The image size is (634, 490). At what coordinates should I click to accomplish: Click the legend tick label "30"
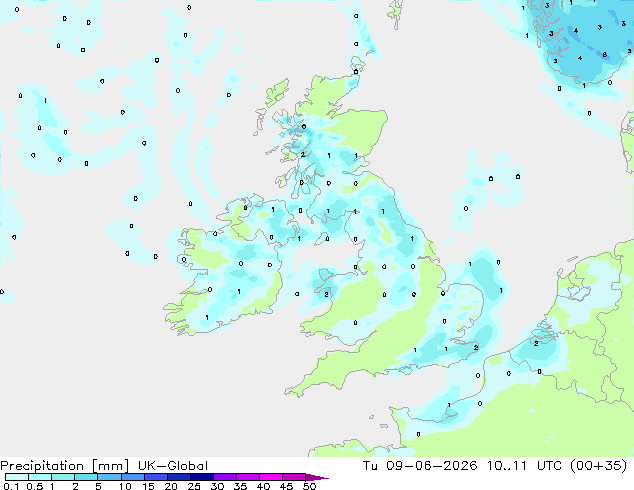(217, 486)
